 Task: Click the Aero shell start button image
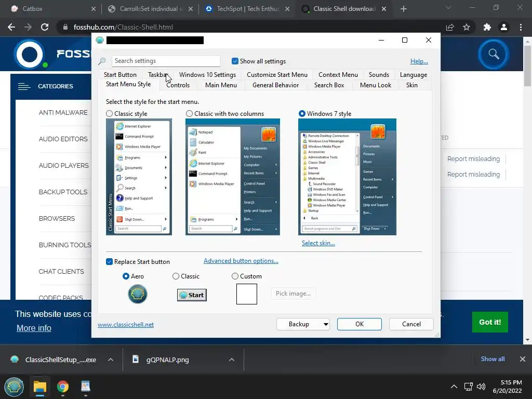coord(137,294)
